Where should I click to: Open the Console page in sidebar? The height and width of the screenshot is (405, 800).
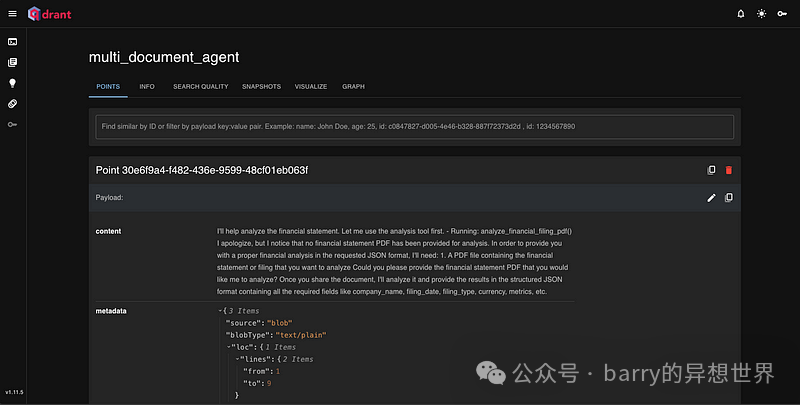pos(13,42)
